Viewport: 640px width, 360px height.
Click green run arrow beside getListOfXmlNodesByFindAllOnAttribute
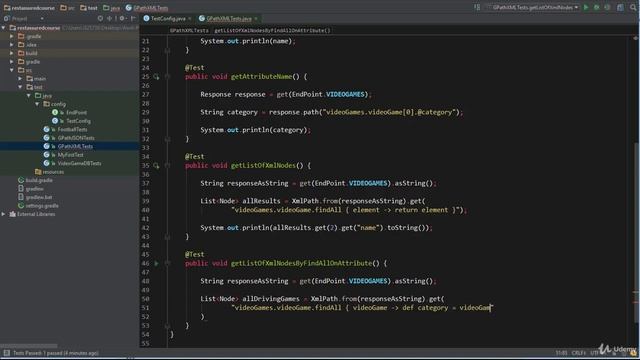(156, 264)
